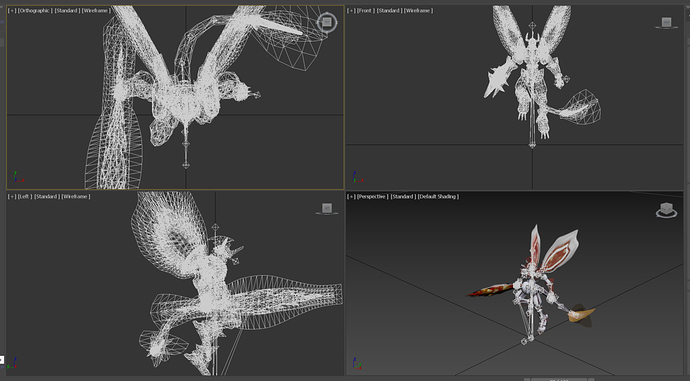This screenshot has width=690, height=381.
Task: Open the [Front] viewport label menu
Action: pos(366,11)
